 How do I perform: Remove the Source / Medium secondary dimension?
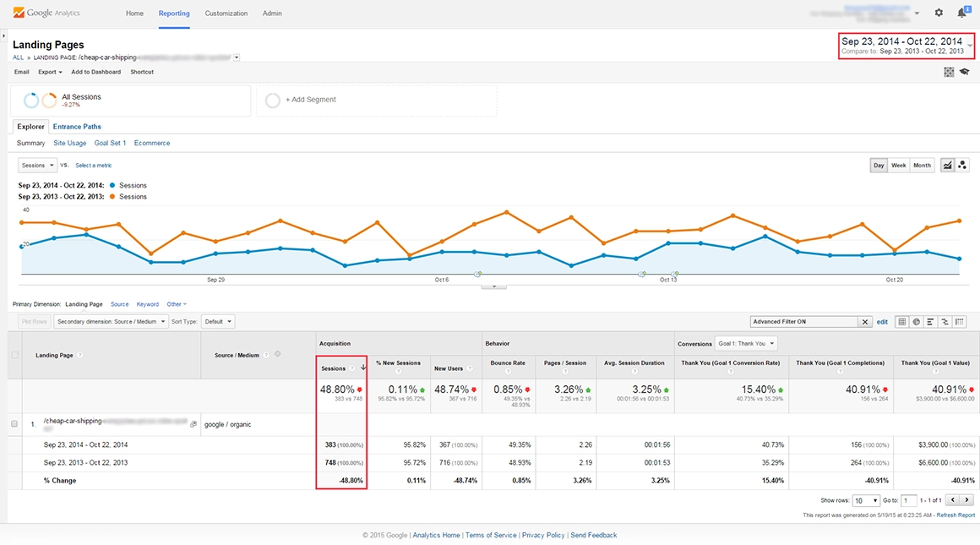pyautogui.click(x=277, y=354)
